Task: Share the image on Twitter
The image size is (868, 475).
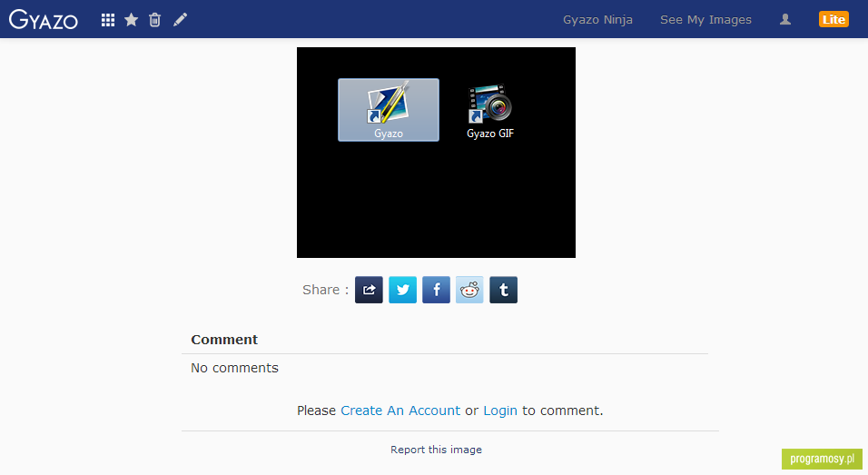Action: click(402, 290)
